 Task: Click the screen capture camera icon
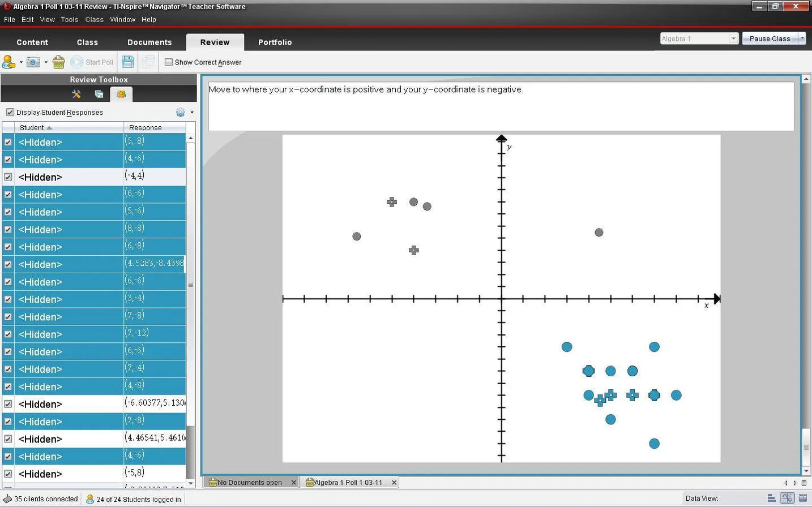pyautogui.click(x=33, y=62)
